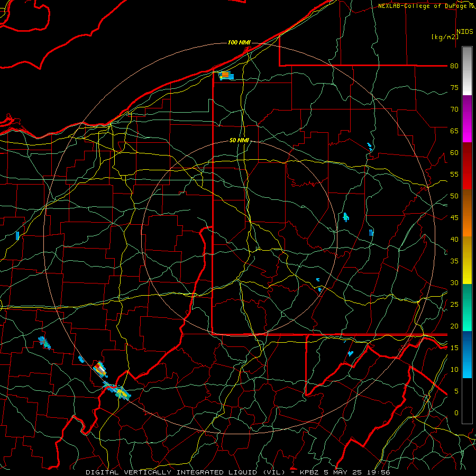Select the dark blue segment of the color scale

pos(467,343)
